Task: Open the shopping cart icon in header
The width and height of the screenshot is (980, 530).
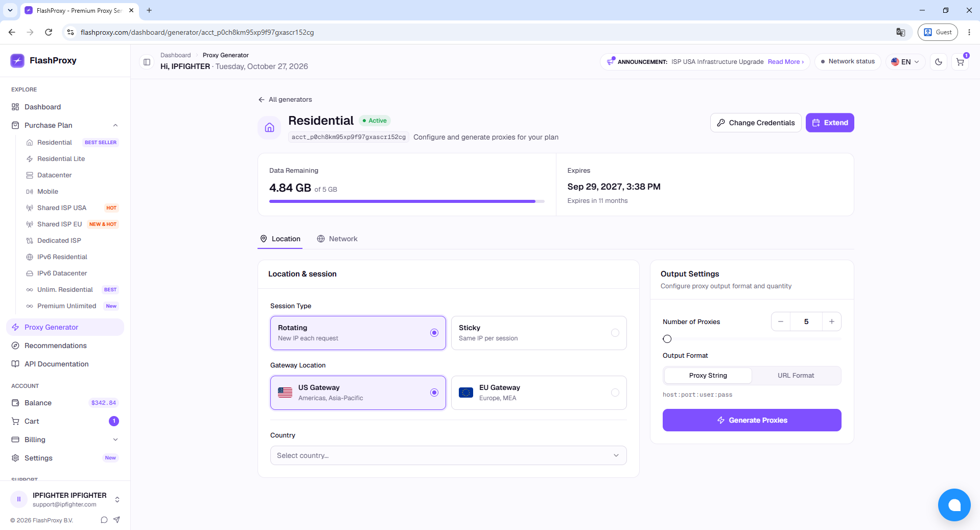Action: 960,62
